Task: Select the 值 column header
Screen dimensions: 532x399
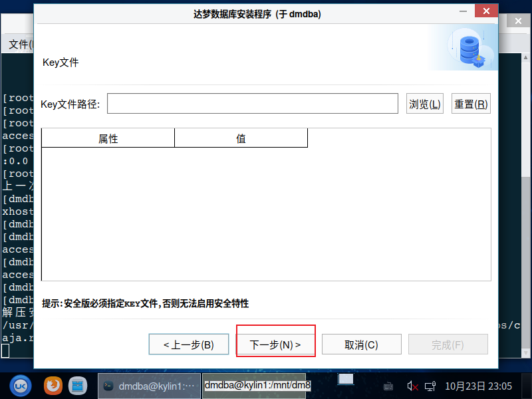Action: tap(241, 138)
